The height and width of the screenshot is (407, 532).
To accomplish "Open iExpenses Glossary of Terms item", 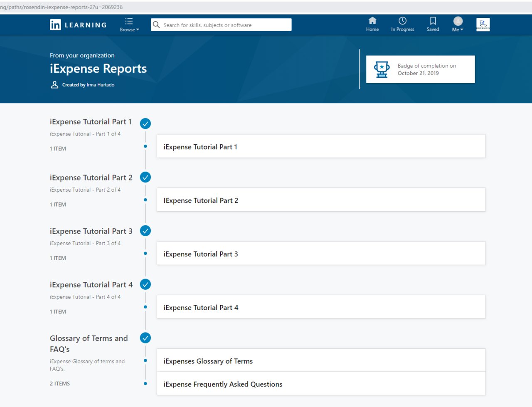I will 321,360.
